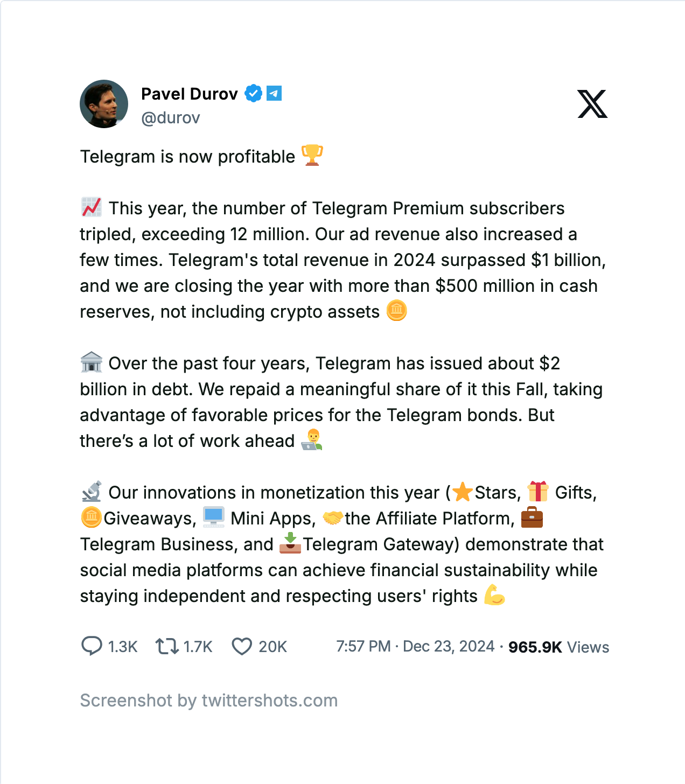Click the heart like icon
This screenshot has height=784, width=685.
point(242,646)
